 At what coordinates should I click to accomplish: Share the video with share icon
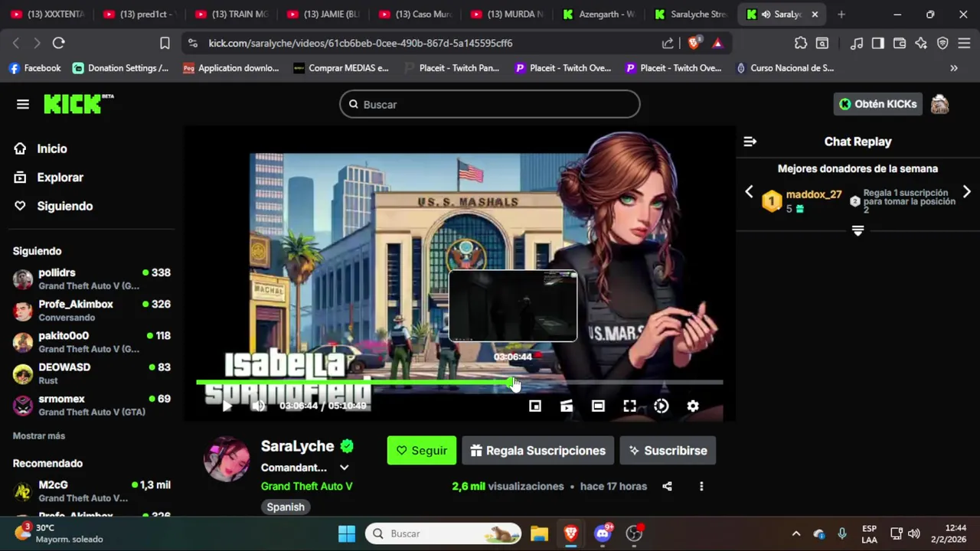(x=667, y=486)
